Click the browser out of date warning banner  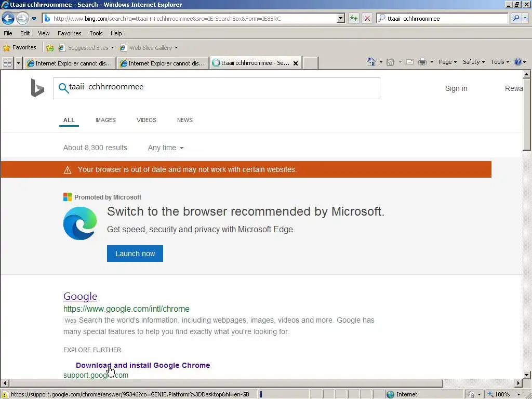(x=246, y=169)
